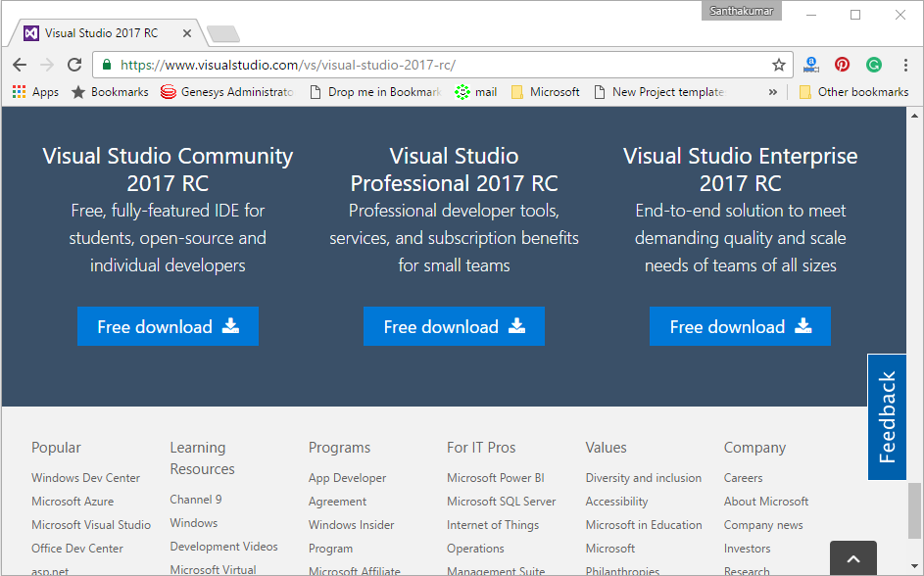The width and height of the screenshot is (924, 576).
Task: Download Visual Studio Enterprise 2017 RC
Action: pos(740,326)
